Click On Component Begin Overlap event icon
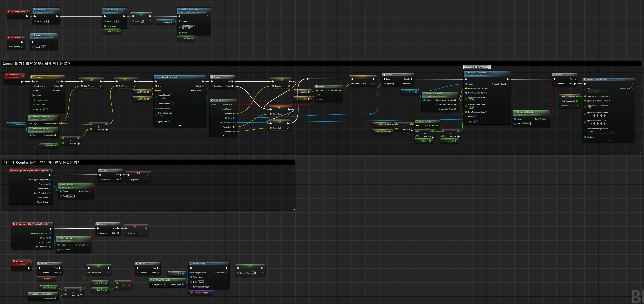Image resolution: width=644 pixels, height=304 pixels. [11, 171]
